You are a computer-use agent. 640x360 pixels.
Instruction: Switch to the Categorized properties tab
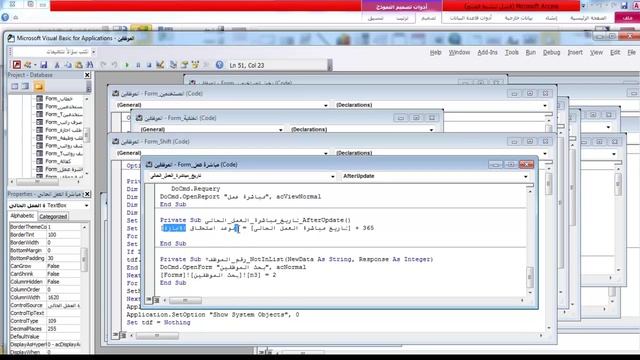point(53,216)
